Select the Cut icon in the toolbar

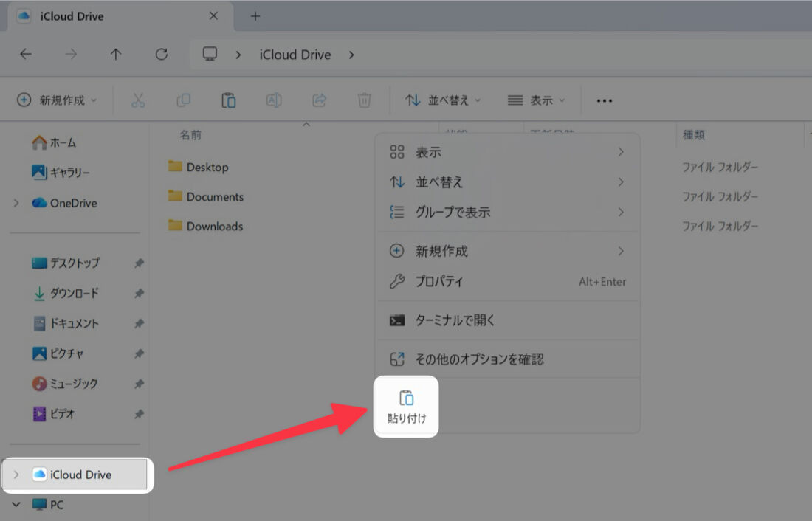(137, 100)
